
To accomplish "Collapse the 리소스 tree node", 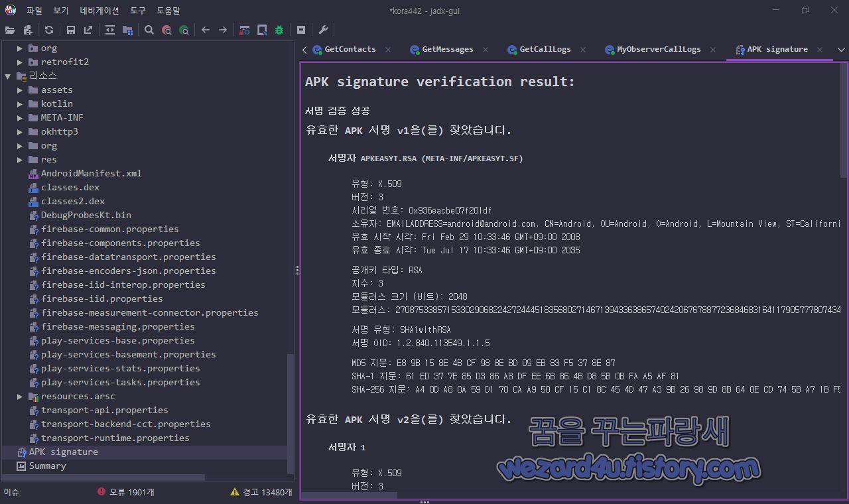I will tap(8, 76).
